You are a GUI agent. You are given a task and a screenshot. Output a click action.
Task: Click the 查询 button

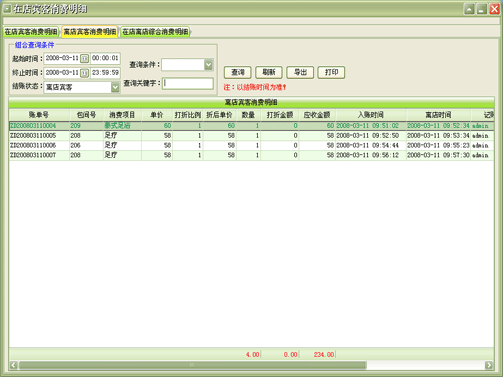click(238, 72)
